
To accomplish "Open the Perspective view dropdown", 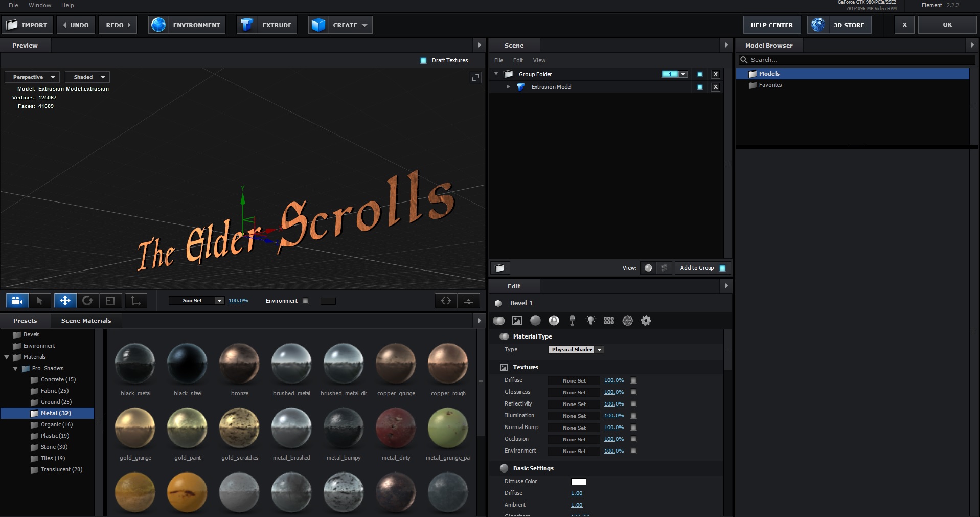I will [x=32, y=77].
